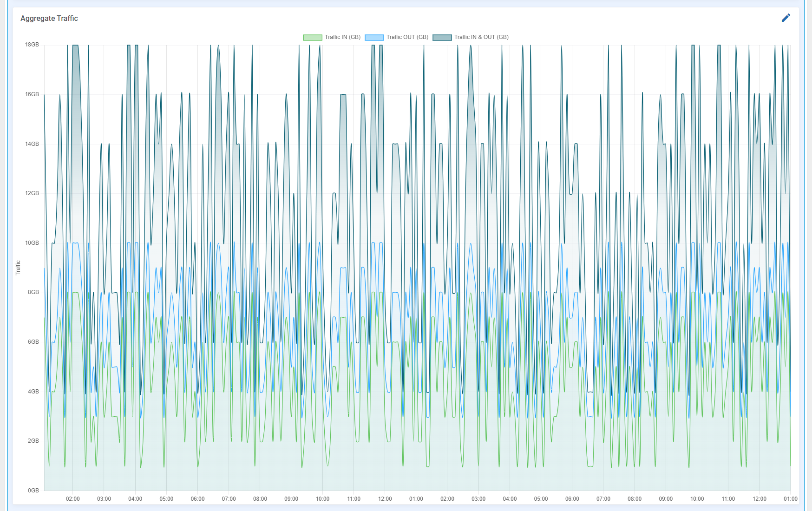Click the 4GB y-axis label
This screenshot has width=812, height=511.
tap(33, 392)
